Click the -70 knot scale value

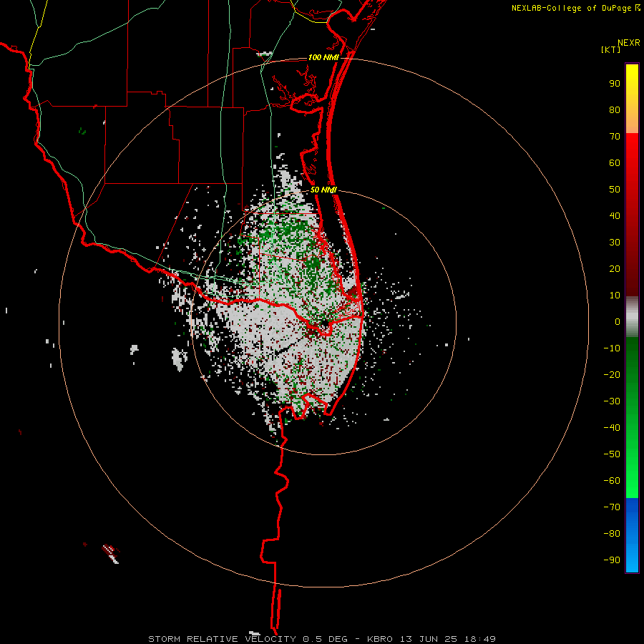pos(612,507)
